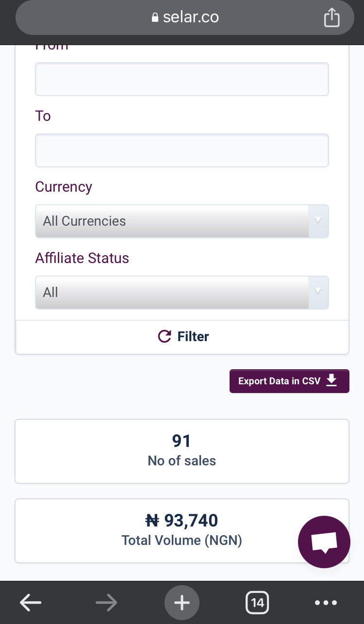Go back with the browser back arrow

point(31,603)
